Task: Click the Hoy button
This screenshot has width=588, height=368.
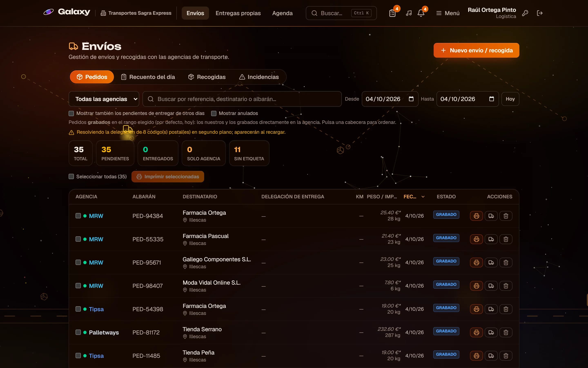Action: click(510, 99)
